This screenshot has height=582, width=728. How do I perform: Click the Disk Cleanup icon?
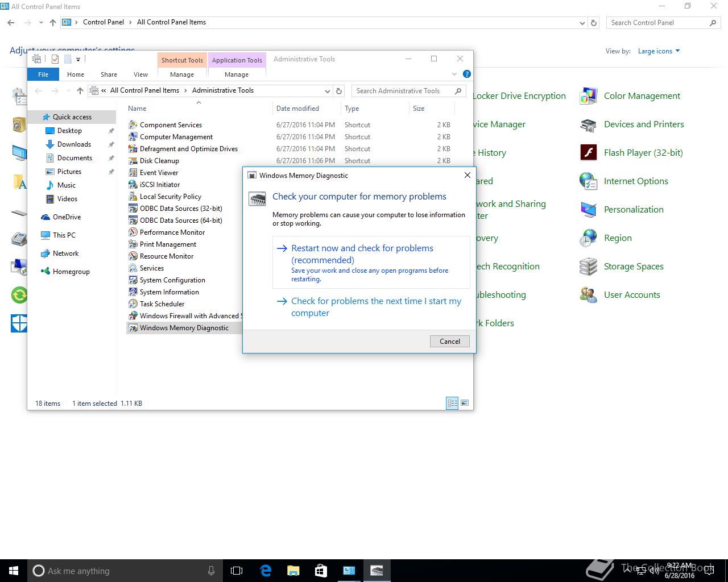pos(133,161)
